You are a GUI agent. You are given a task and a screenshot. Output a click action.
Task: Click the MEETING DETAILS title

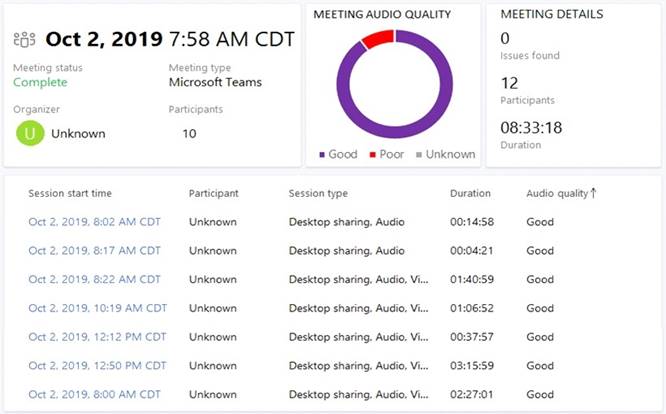552,14
